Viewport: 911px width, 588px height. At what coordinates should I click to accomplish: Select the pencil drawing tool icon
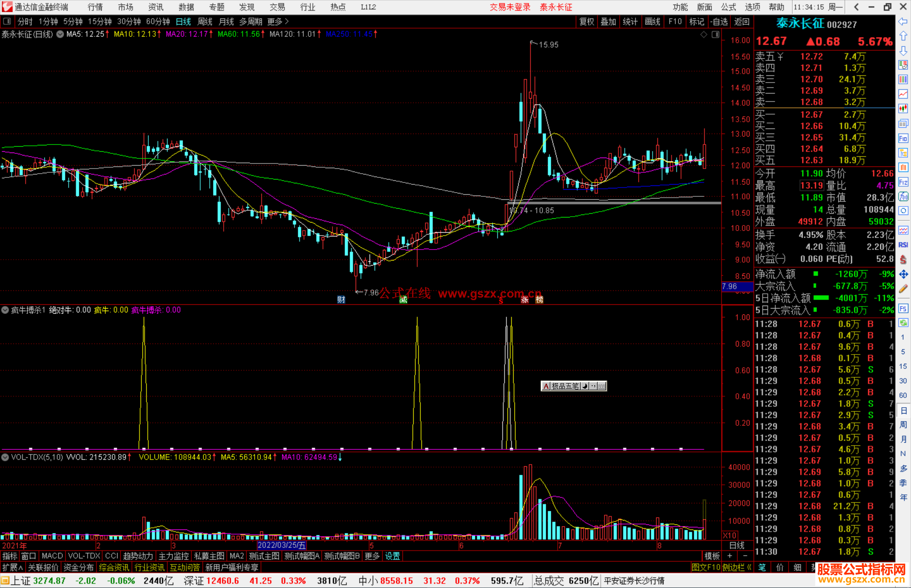point(903,289)
